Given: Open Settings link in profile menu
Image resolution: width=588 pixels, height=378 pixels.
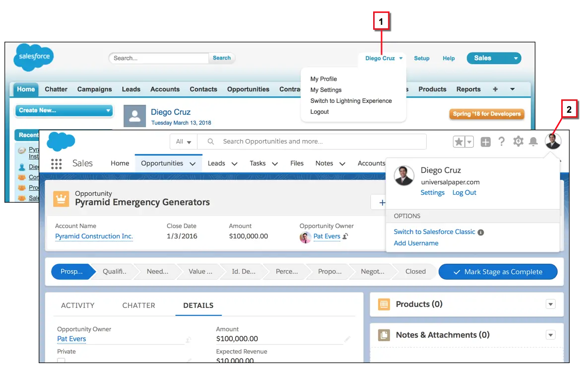Looking at the screenshot, I should 432,193.
